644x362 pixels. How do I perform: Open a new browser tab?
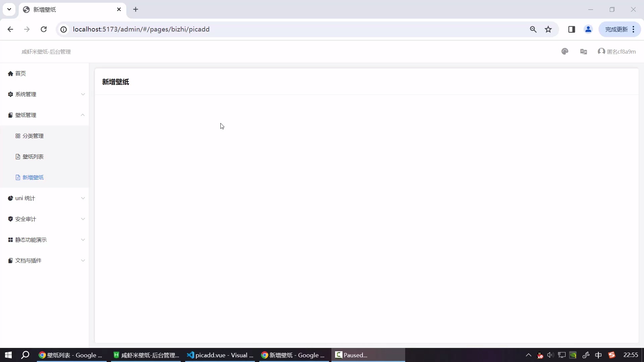[x=136, y=9]
